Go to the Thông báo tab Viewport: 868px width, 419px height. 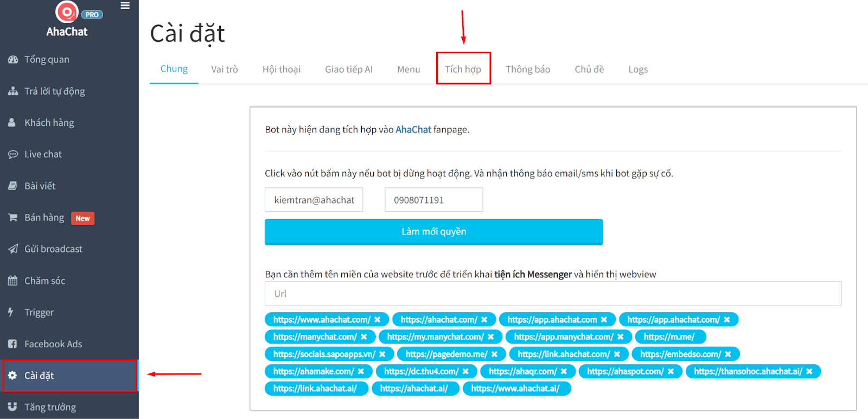point(528,69)
